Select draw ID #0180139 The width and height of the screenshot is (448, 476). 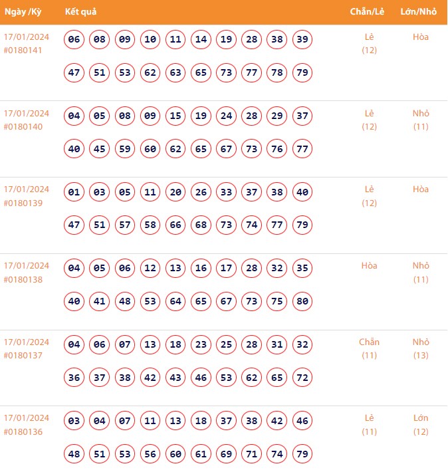pyautogui.click(x=23, y=203)
